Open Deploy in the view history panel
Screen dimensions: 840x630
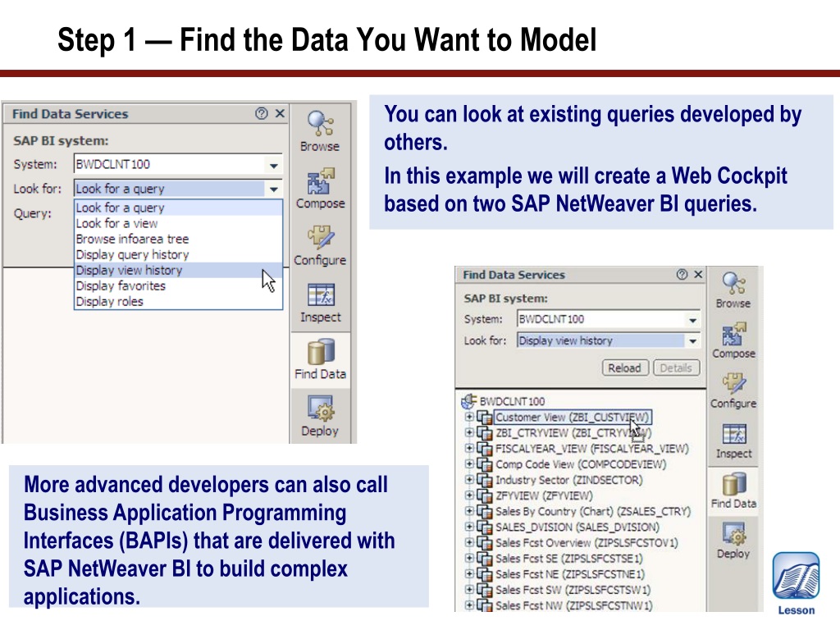[x=733, y=540]
